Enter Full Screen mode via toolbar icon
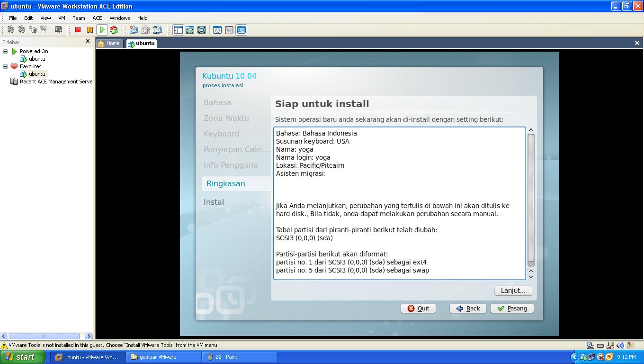The width and height of the screenshot is (644, 364). click(202, 30)
